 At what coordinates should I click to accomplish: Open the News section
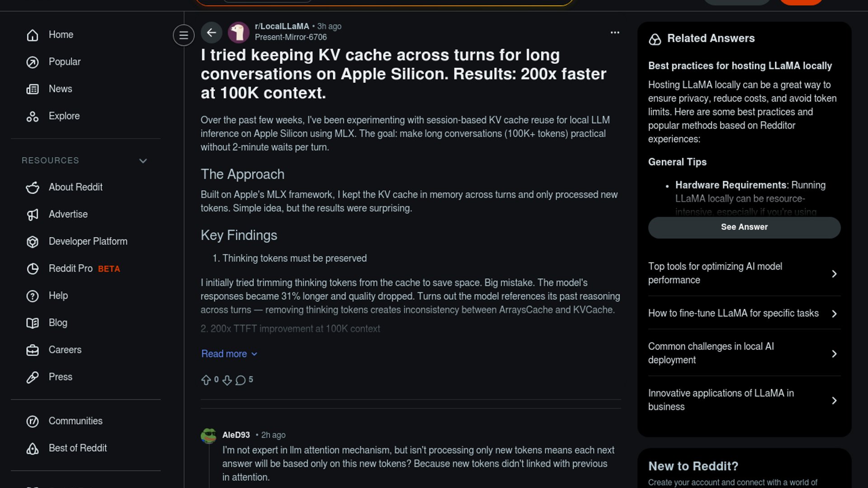60,89
